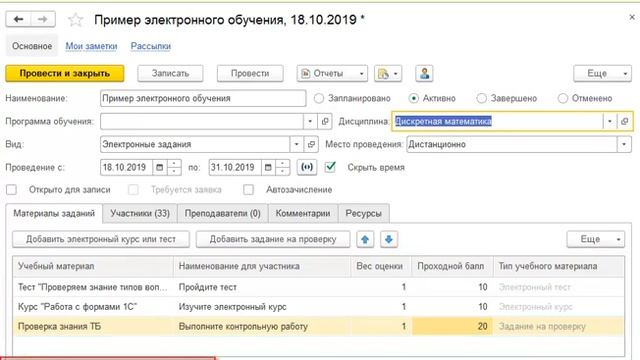Enable Открыто для записи checkbox

(x=11, y=189)
